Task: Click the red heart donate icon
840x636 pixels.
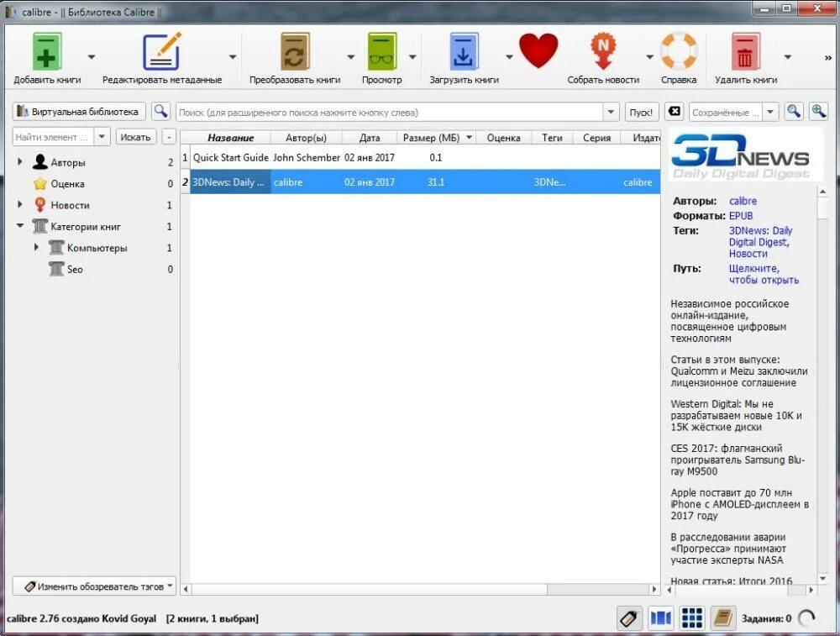Action: point(538,51)
